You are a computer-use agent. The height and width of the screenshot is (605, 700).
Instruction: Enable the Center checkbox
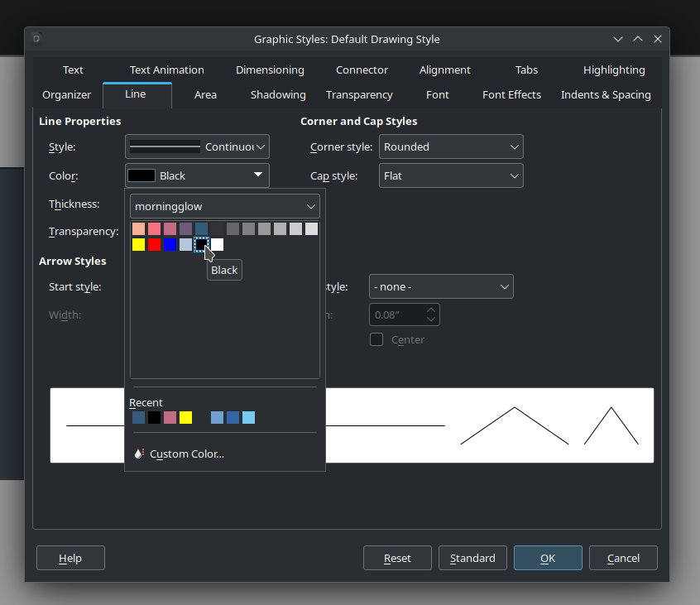[x=376, y=339]
